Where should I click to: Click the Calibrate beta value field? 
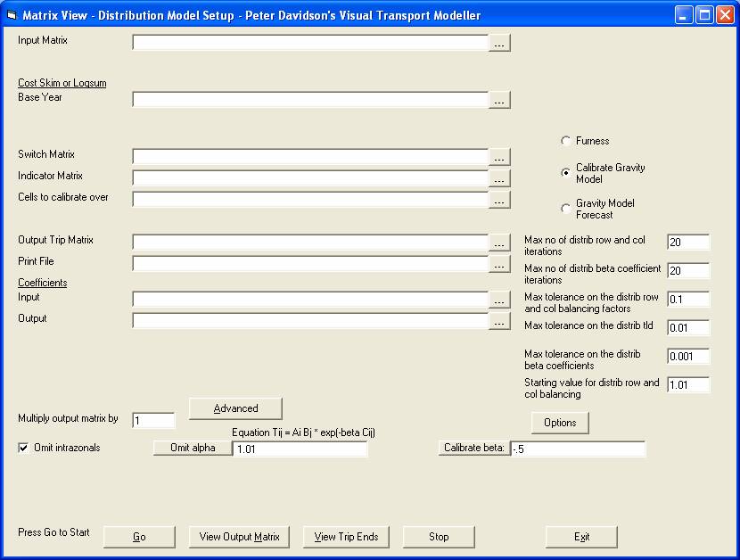tap(577, 449)
